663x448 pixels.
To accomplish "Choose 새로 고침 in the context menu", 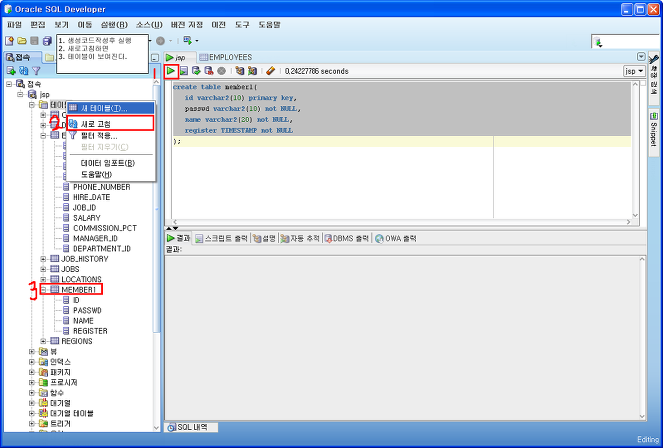I will click(x=110, y=124).
